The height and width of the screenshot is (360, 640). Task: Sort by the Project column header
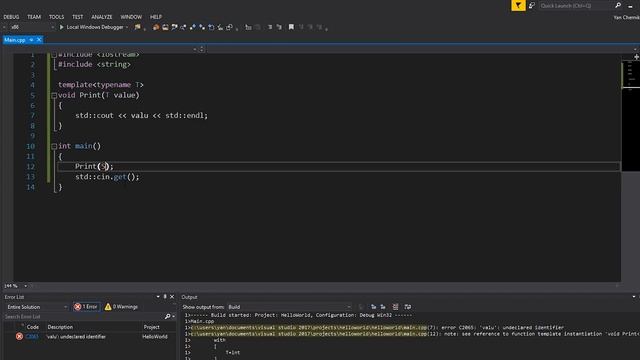151,327
